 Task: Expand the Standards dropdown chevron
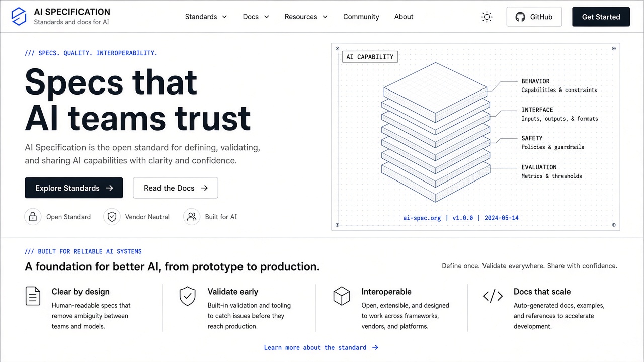point(224,17)
